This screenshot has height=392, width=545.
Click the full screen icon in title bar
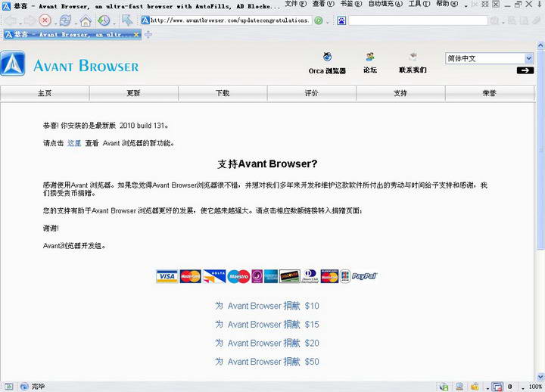[x=485, y=5]
